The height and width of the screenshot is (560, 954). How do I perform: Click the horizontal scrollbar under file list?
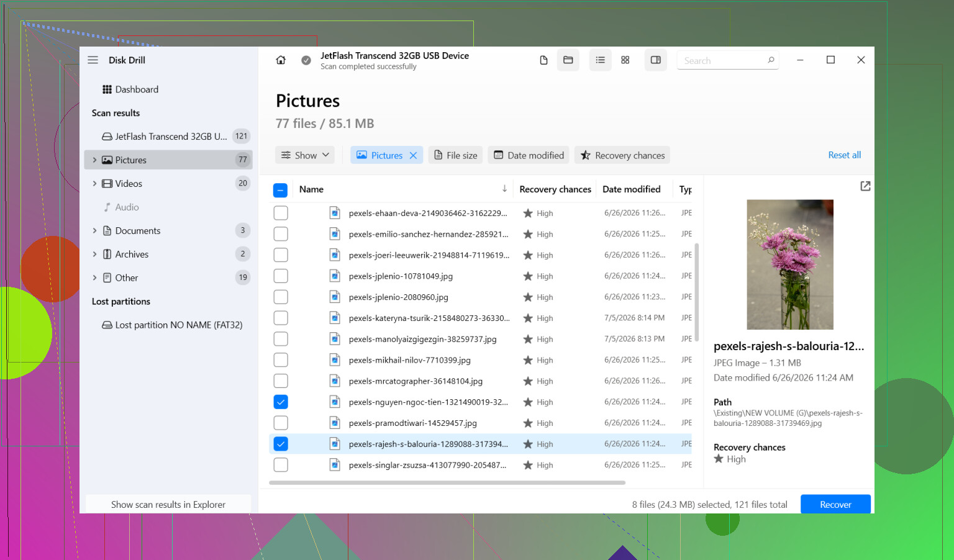447,482
